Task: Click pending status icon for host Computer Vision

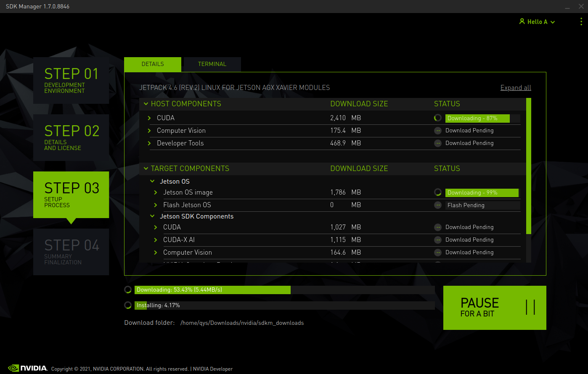Action: [x=438, y=131]
